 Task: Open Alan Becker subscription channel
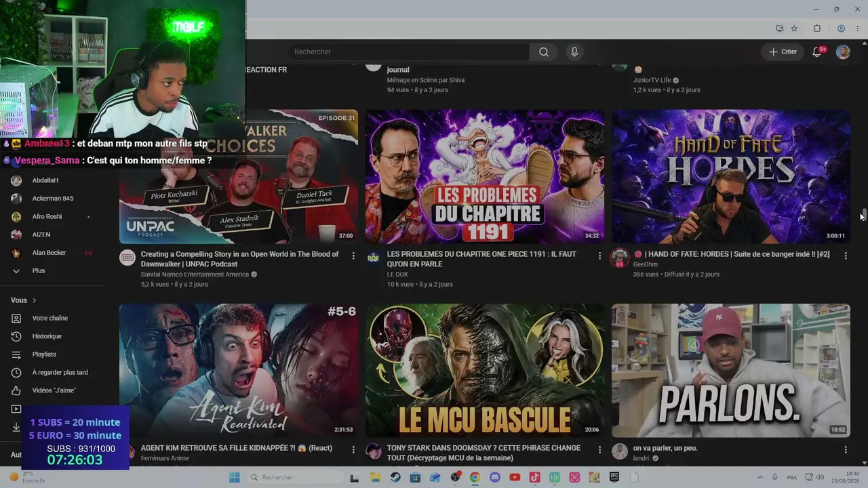[49, 253]
